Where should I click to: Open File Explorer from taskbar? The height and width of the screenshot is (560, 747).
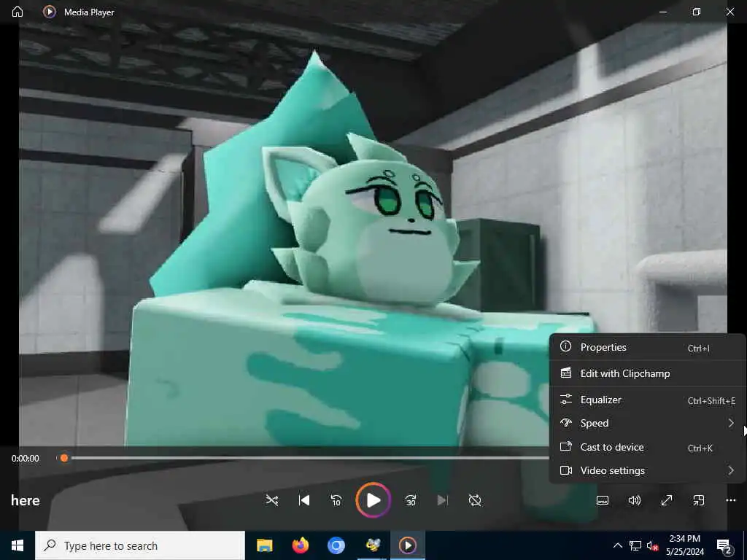pos(264,545)
